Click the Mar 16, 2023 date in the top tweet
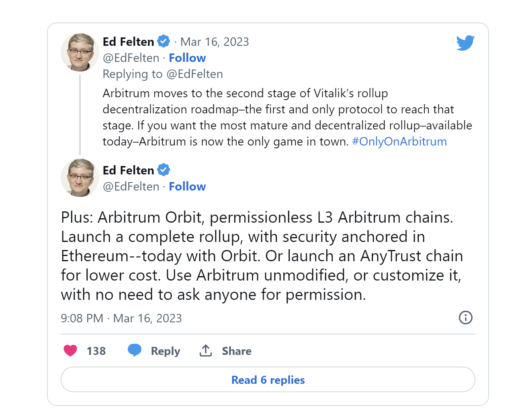The height and width of the screenshot is (420, 530). (215, 42)
